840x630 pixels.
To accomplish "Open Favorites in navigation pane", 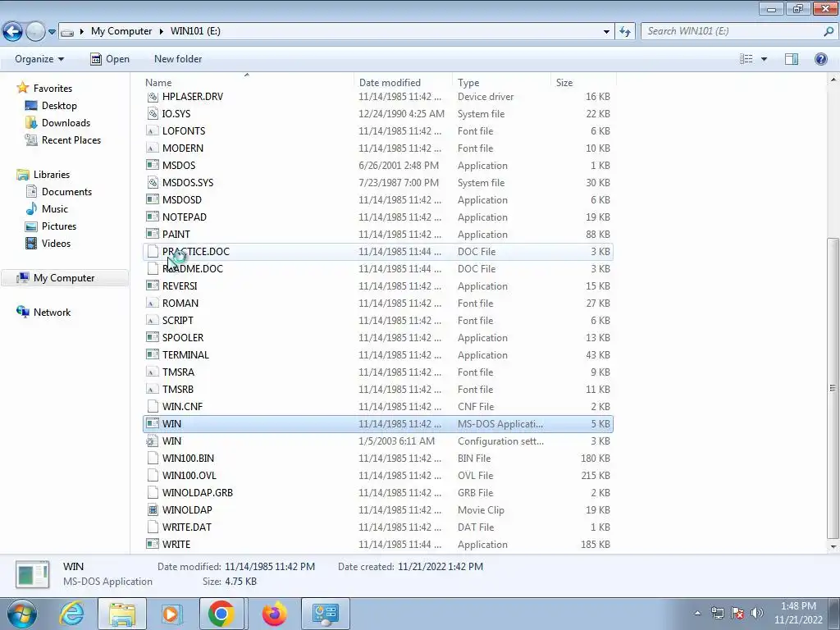I will (x=52, y=89).
